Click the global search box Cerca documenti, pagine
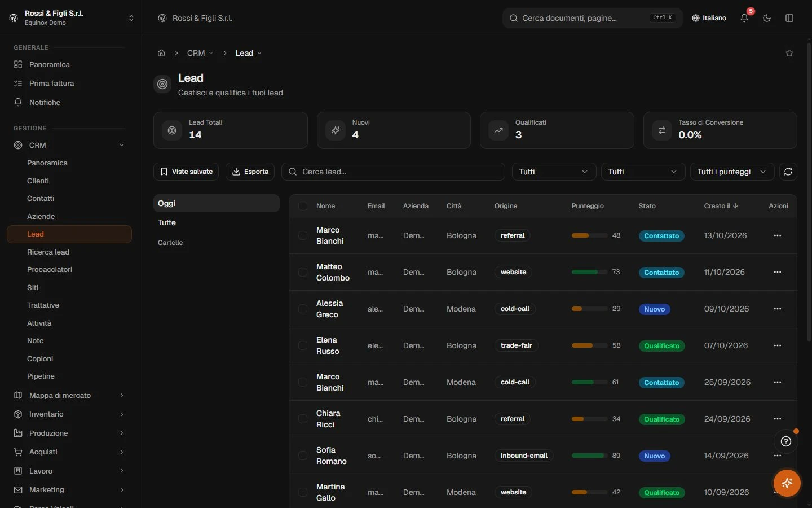Screen dimensions: 812x508 (592, 18)
